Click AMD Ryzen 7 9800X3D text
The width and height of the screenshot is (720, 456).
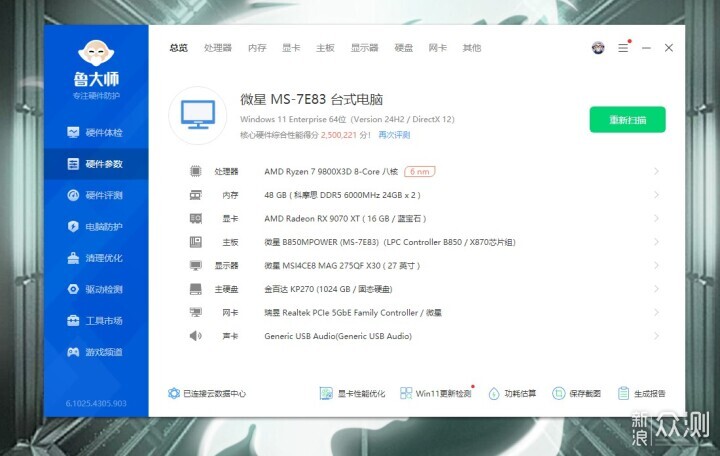click(x=331, y=171)
